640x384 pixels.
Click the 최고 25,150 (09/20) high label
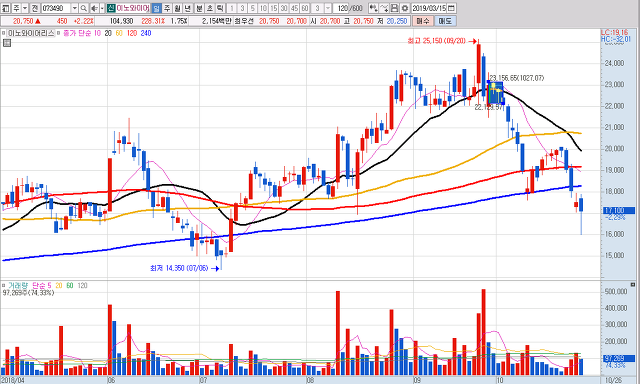tap(436, 41)
